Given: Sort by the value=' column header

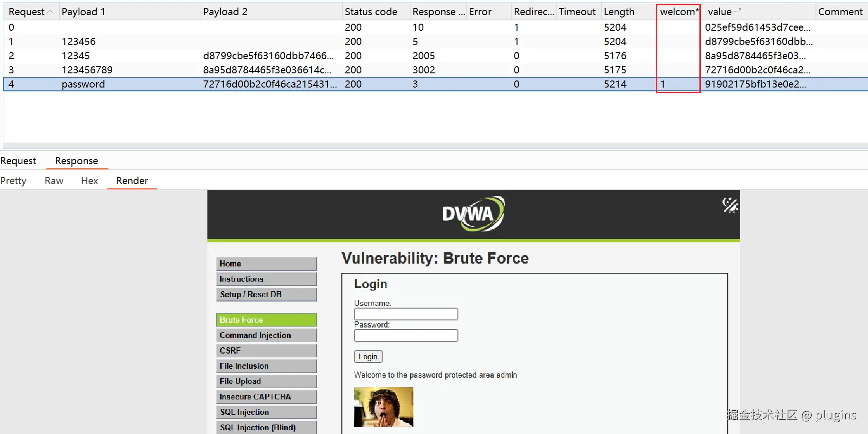Looking at the screenshot, I should pyautogui.click(x=759, y=12).
